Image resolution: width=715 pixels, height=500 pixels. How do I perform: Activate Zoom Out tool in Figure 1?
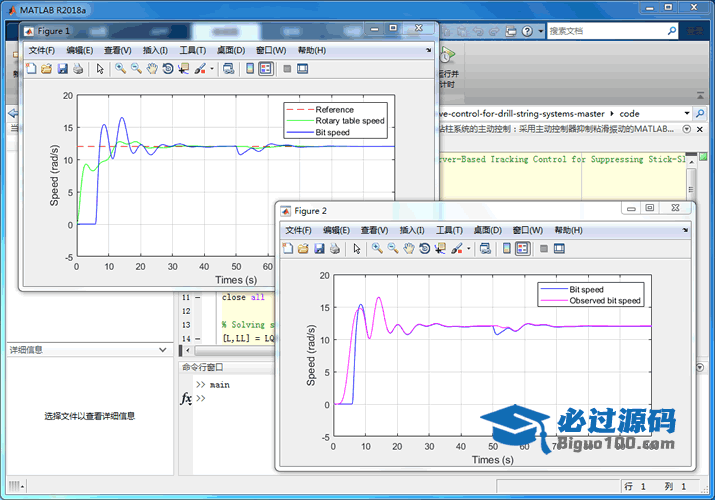(136, 69)
